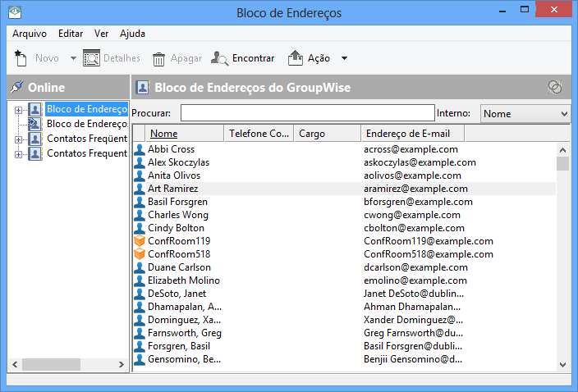
Task: Click the Ação toolbar icon
Action: pos(296,58)
